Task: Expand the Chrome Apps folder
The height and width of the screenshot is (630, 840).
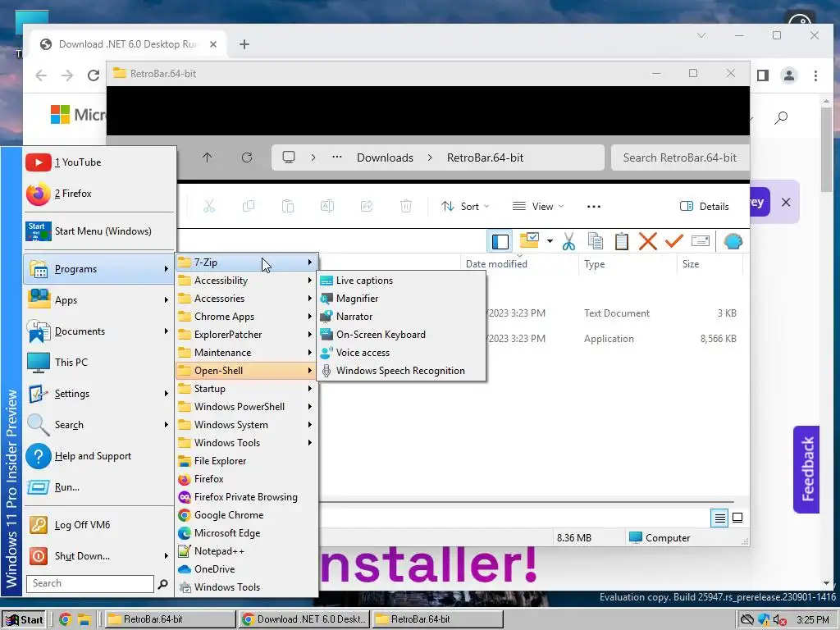Action: tap(246, 317)
